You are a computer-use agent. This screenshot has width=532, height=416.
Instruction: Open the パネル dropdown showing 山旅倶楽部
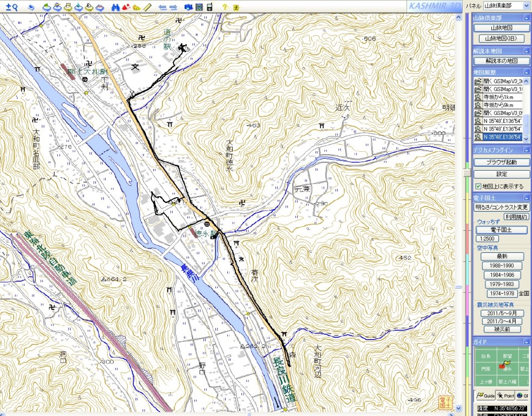coord(506,6)
